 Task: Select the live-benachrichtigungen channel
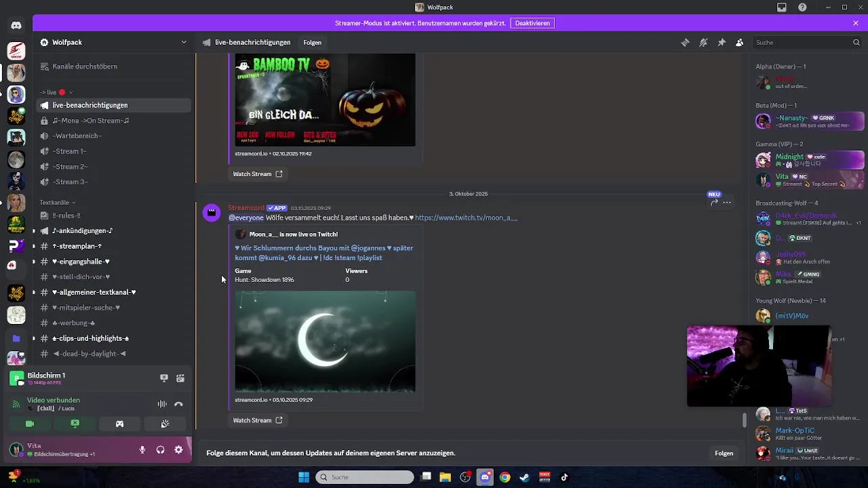point(113,105)
